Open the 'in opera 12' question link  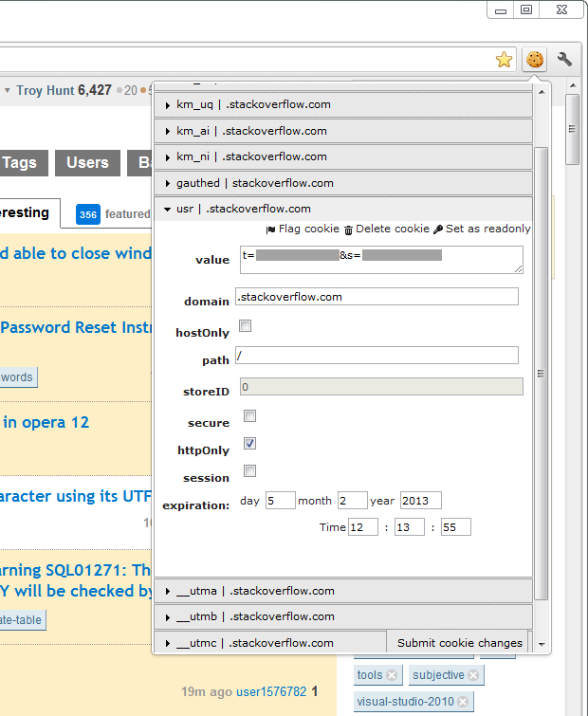[x=46, y=422]
